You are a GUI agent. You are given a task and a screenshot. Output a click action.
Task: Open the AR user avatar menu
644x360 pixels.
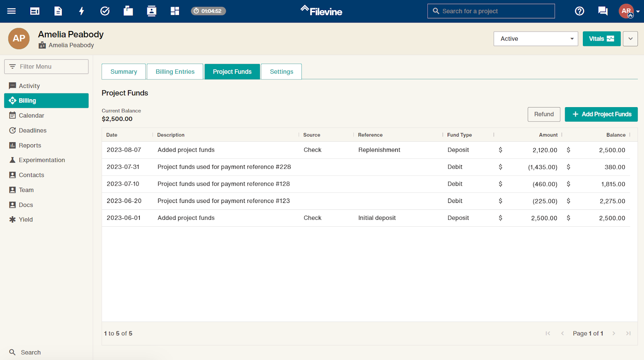628,11
